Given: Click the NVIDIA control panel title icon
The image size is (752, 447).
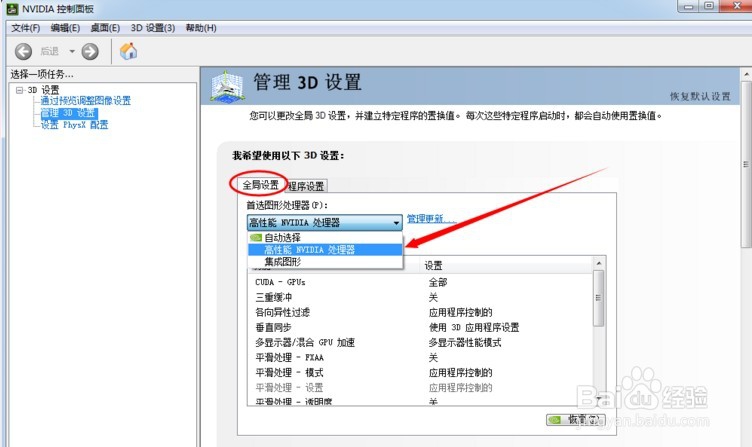Looking at the screenshot, I should click(12, 9).
